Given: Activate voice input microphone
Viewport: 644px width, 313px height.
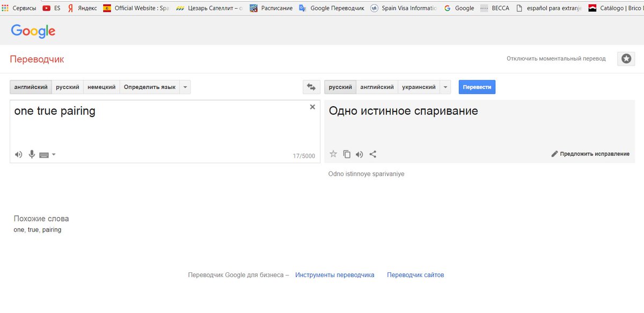Looking at the screenshot, I should [32, 154].
